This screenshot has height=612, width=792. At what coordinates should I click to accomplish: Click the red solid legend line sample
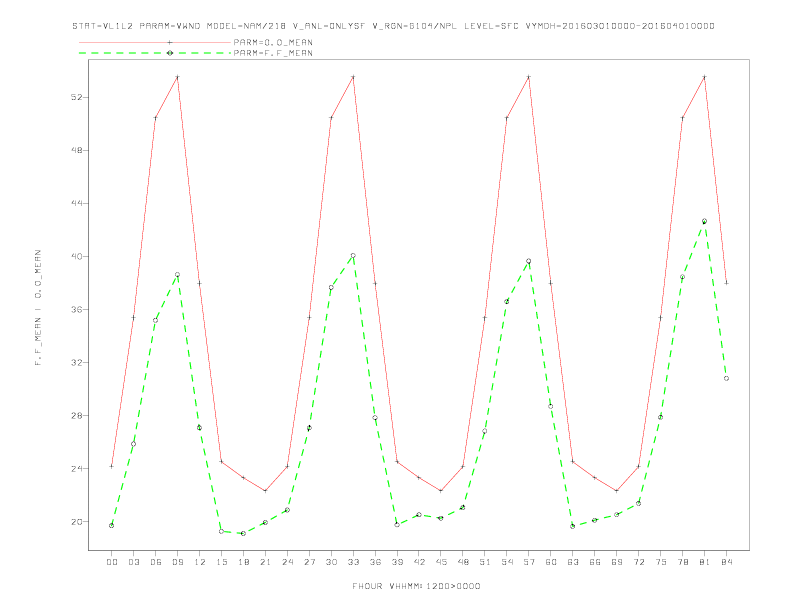pyautogui.click(x=155, y=42)
